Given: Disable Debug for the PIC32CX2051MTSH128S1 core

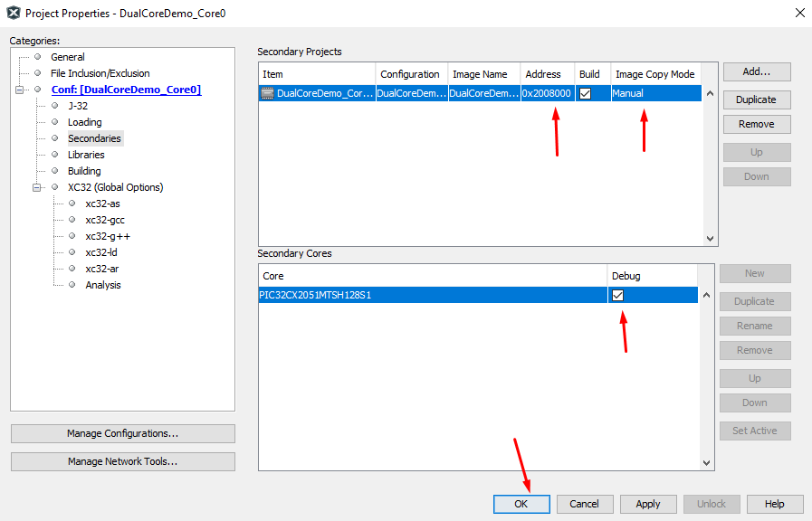Looking at the screenshot, I should point(619,295).
